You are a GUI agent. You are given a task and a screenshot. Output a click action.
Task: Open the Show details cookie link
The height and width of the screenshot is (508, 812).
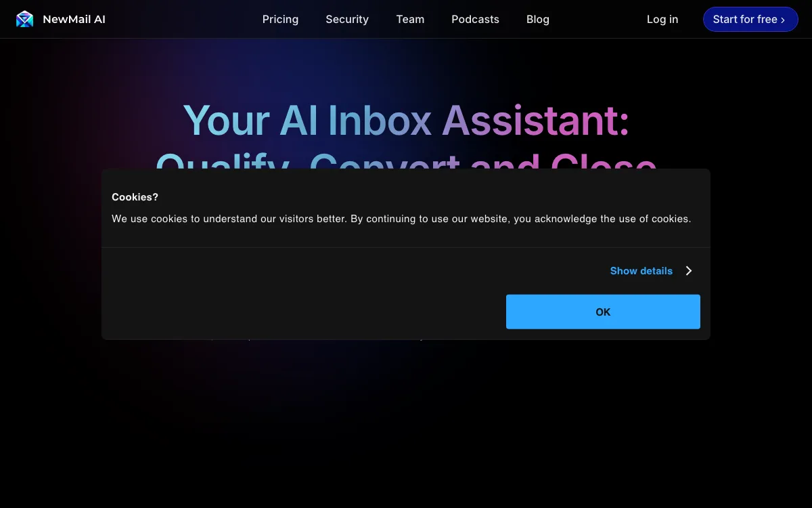click(x=641, y=271)
